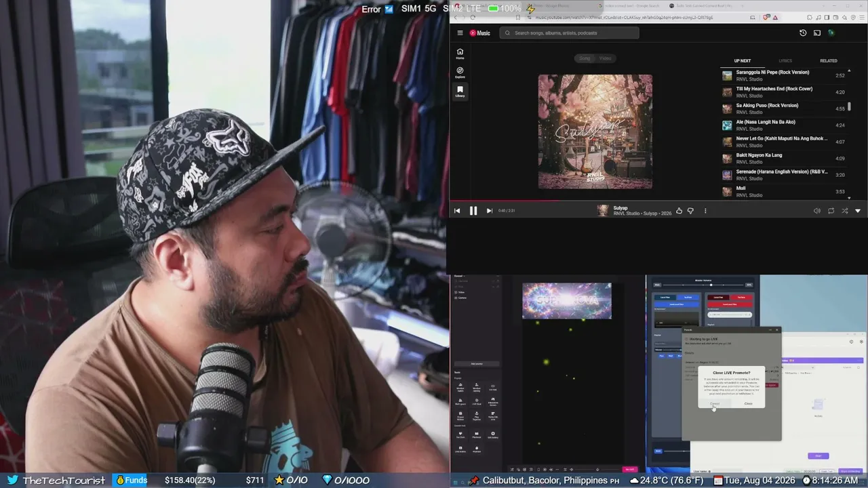The height and width of the screenshot is (488, 868).
Task: Dislike the song Sulyap
Action: pos(690,211)
